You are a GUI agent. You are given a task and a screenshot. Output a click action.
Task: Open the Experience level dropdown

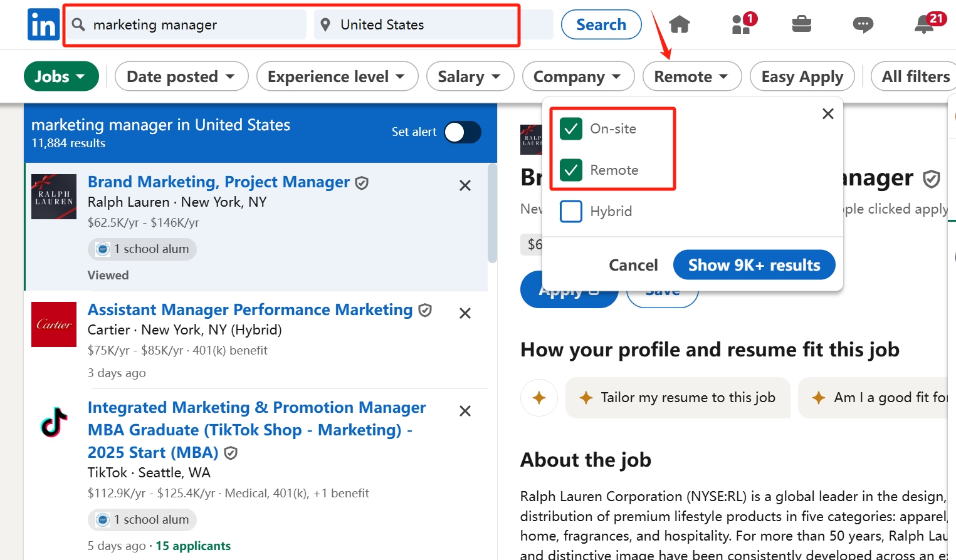point(337,76)
